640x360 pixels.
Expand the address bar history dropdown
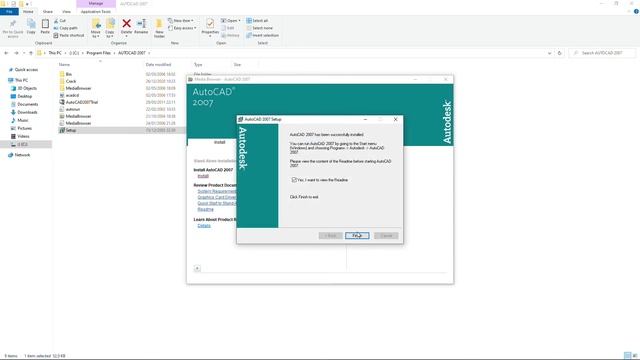click(549, 53)
